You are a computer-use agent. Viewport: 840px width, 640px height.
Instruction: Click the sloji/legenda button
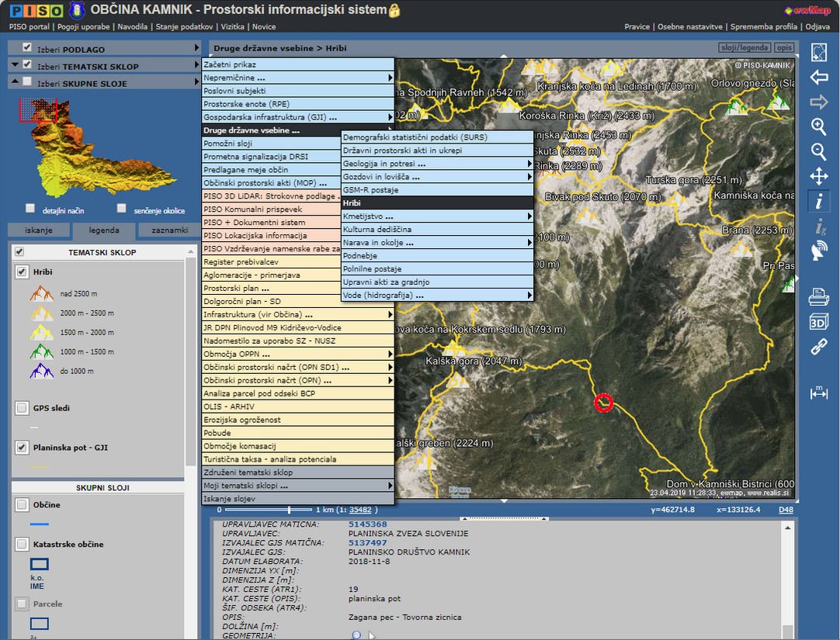coord(745,48)
